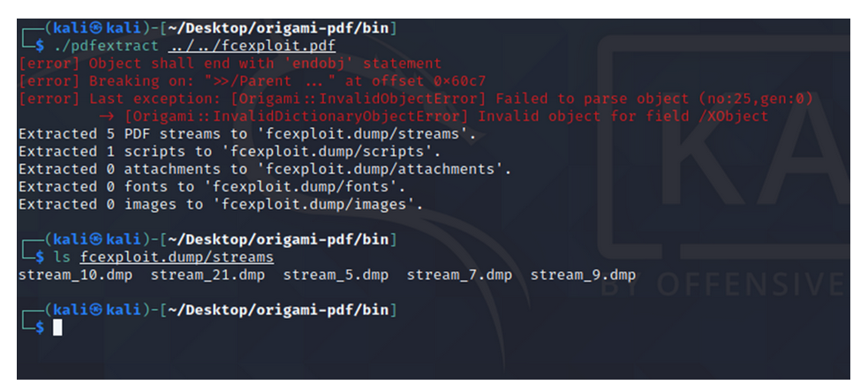Click the "Object shall end with 'endobj'" error
Viewport: 868px width, 392px height.
(230, 64)
